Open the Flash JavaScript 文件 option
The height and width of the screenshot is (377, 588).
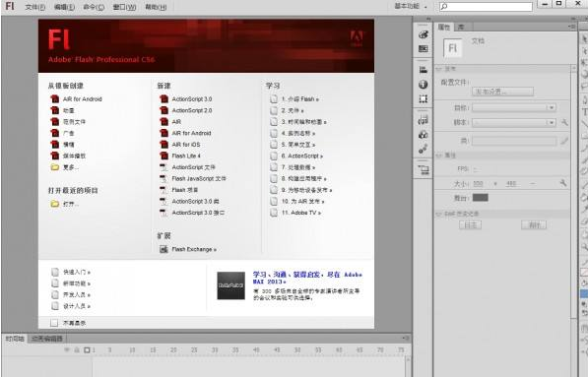[193, 178]
